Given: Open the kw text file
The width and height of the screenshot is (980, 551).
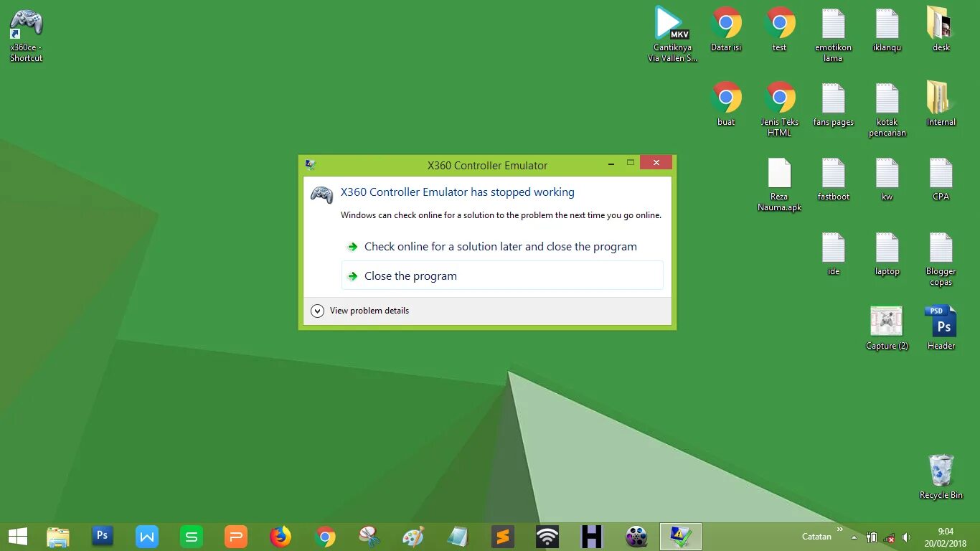Looking at the screenshot, I should point(887,179).
